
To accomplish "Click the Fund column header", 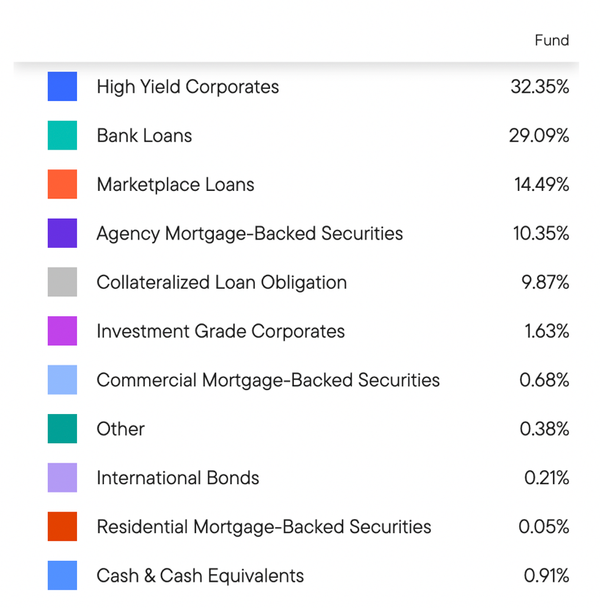I will (x=552, y=40).
